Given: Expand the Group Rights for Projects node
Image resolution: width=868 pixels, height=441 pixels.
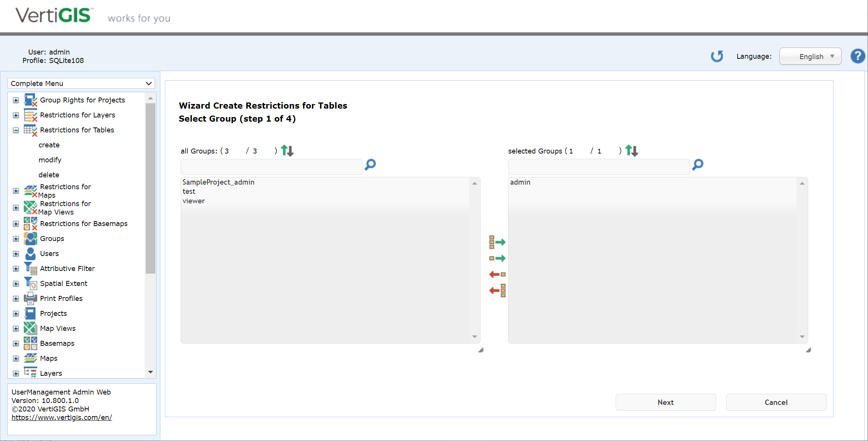Looking at the screenshot, I should click(x=16, y=100).
